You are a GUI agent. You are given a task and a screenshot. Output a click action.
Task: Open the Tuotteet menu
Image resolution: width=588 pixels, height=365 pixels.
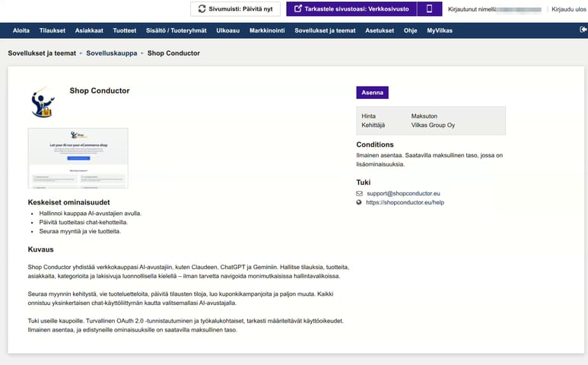coord(125,30)
